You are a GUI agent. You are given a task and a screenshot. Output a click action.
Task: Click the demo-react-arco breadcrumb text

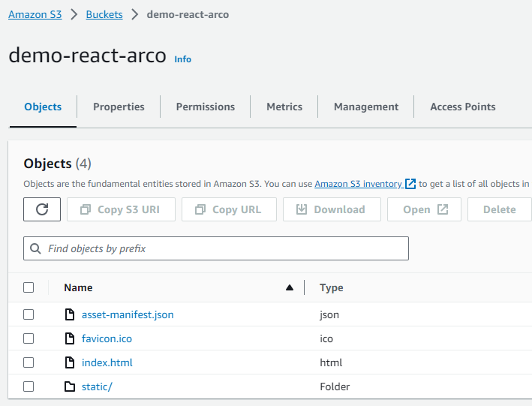pyautogui.click(x=188, y=14)
